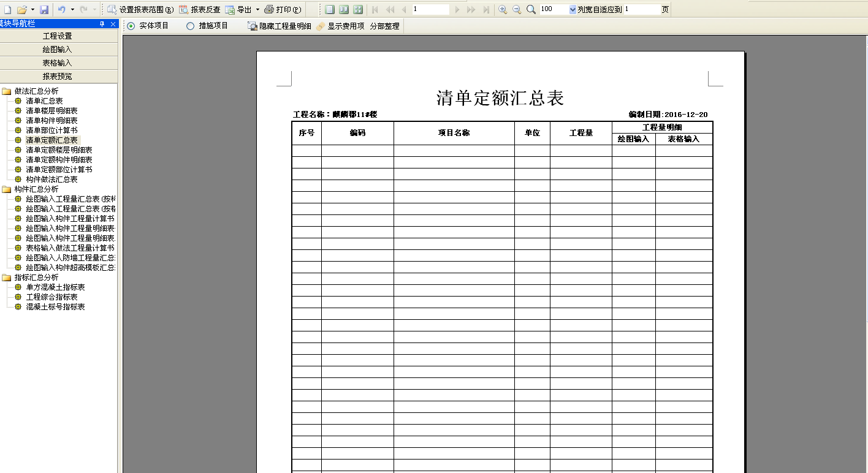Click the Undo arrow icon
Image resolution: width=868 pixels, height=473 pixels.
[61, 10]
